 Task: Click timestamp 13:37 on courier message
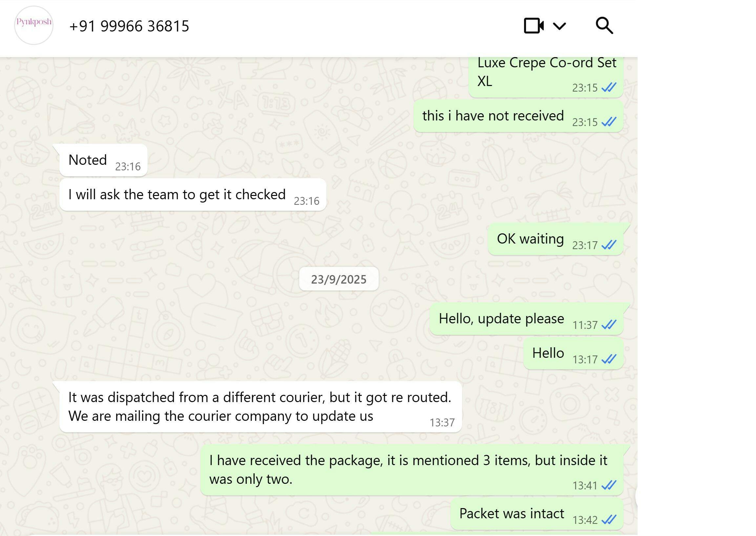coord(442,422)
